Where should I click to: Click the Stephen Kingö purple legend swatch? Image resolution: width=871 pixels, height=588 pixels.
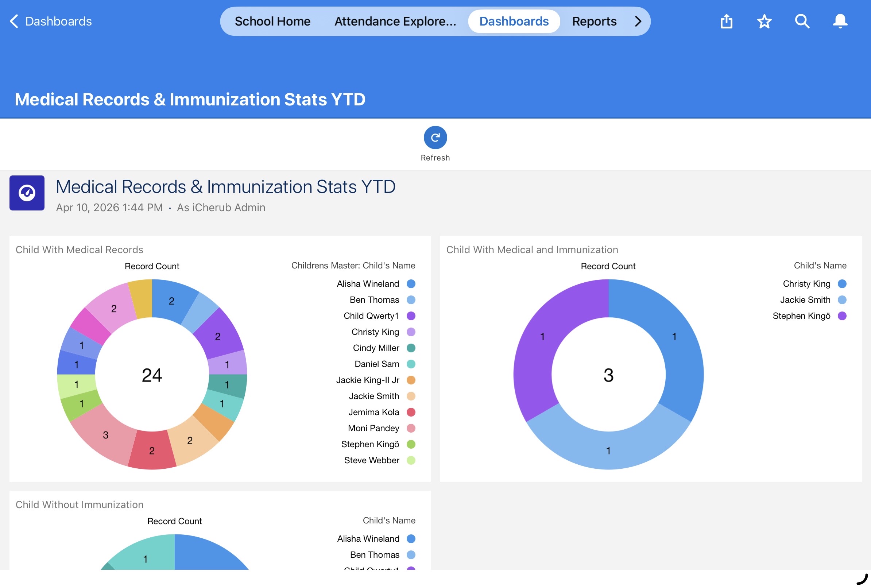click(842, 316)
